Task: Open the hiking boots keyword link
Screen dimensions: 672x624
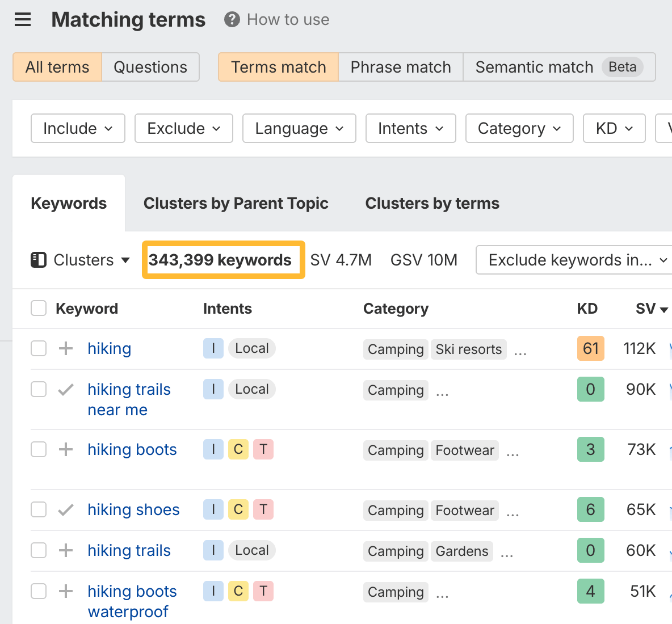Action: coord(132,449)
